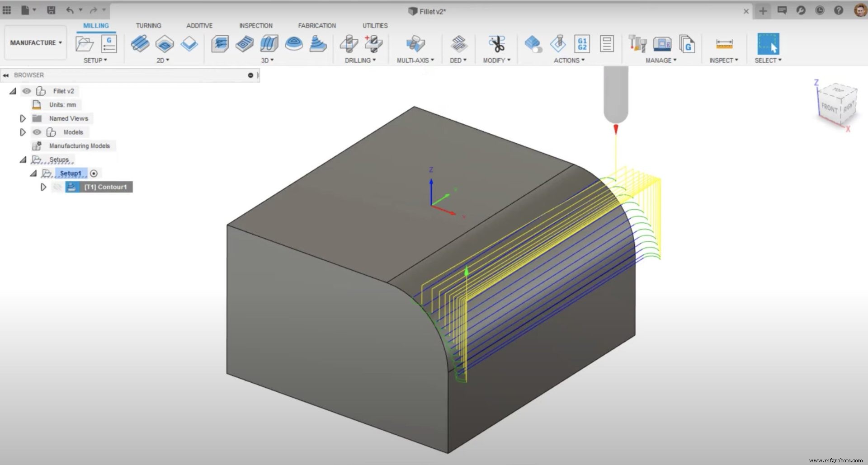Select the 2D Adaptive Clearing tool
This screenshot has width=868, height=465.
click(x=140, y=44)
